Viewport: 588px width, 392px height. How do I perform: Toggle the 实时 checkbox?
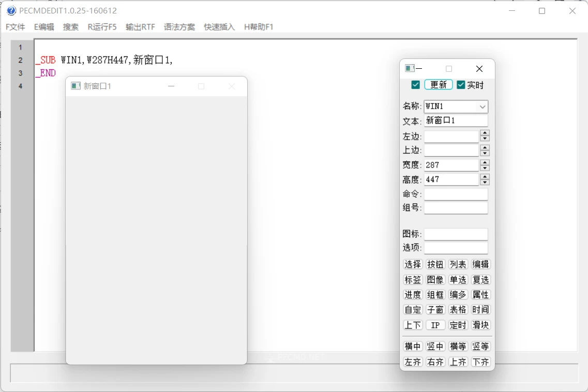coord(461,85)
